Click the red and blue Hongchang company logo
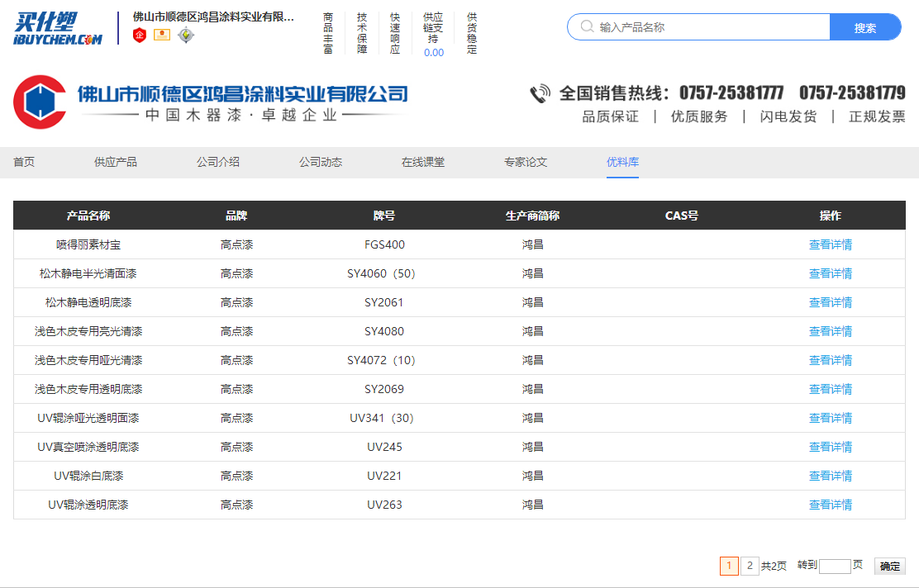The height and width of the screenshot is (588, 919). pos(40,102)
